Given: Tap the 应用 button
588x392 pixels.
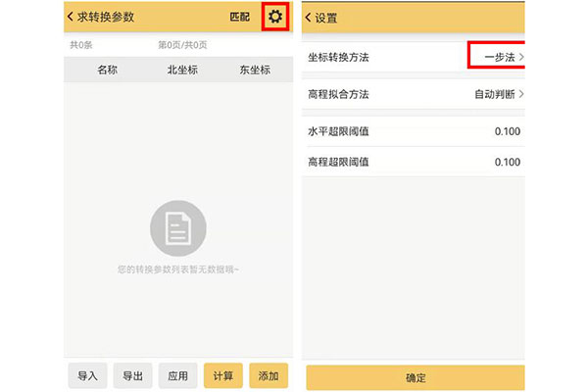Looking at the screenshot, I should [x=177, y=375].
